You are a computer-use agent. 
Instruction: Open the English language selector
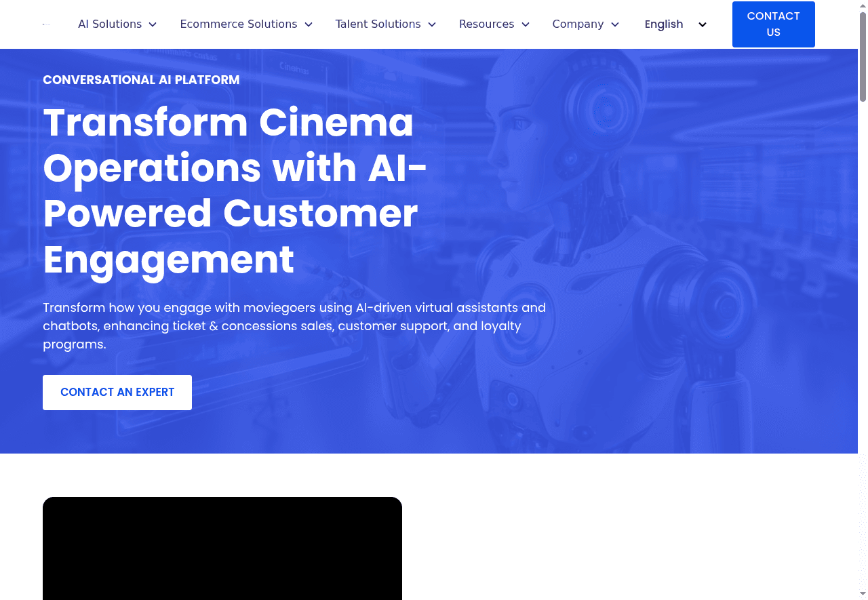(664, 24)
